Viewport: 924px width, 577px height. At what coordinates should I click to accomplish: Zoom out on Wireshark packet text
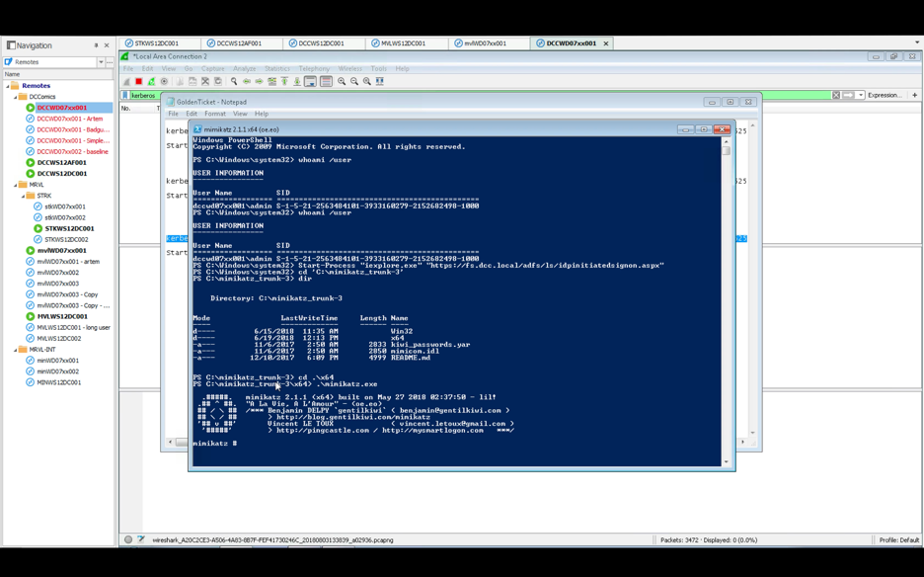[354, 81]
